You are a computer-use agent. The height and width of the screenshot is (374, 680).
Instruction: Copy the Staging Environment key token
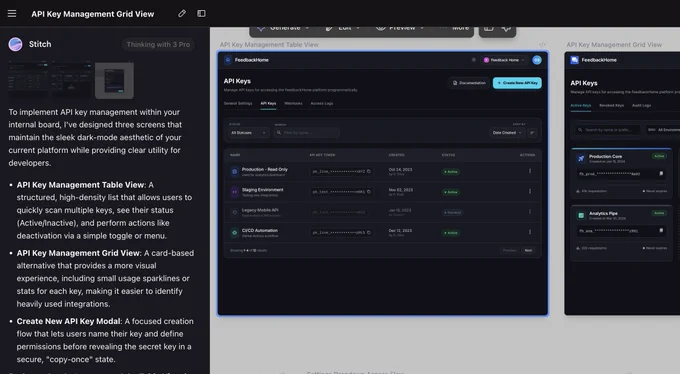click(x=369, y=192)
